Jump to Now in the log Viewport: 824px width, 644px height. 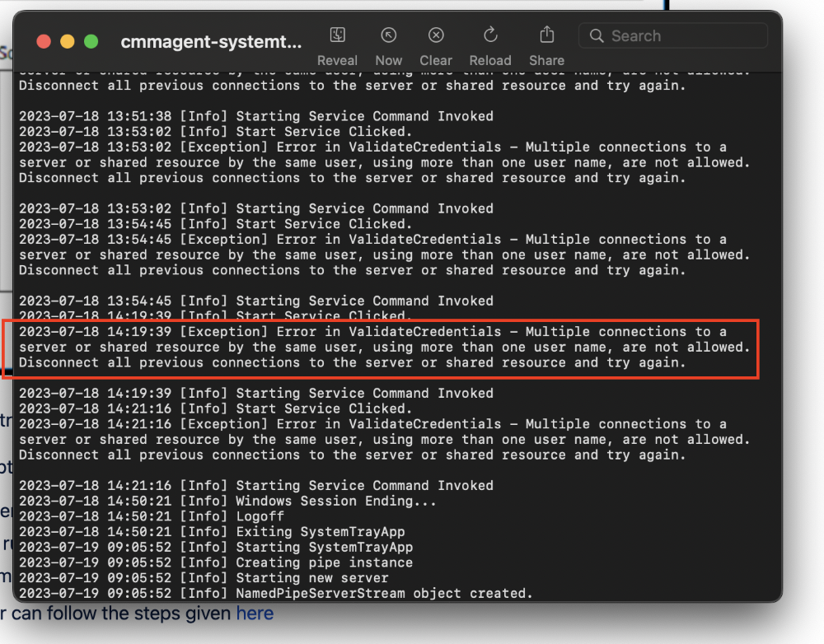388,35
